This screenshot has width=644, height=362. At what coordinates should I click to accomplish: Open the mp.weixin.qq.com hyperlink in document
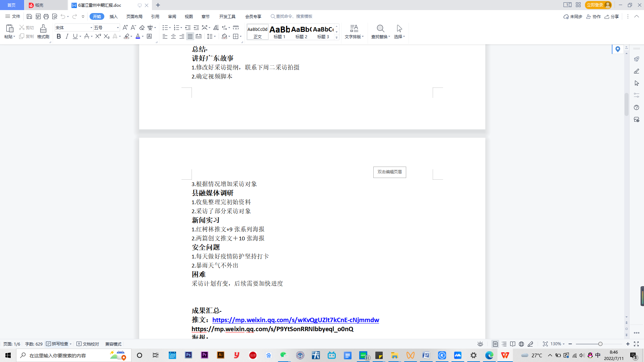pos(296,320)
